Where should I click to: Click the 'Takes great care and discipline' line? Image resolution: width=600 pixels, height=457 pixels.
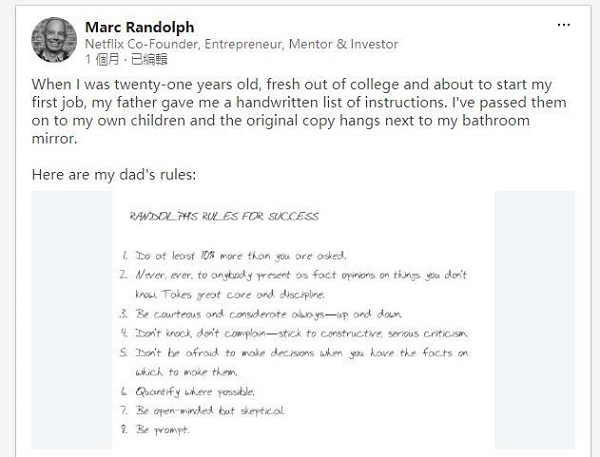coord(230,294)
